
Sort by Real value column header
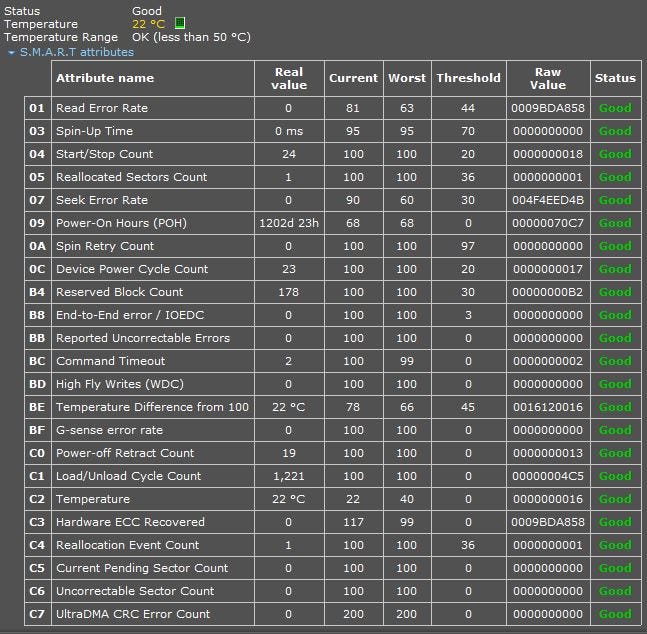click(288, 78)
